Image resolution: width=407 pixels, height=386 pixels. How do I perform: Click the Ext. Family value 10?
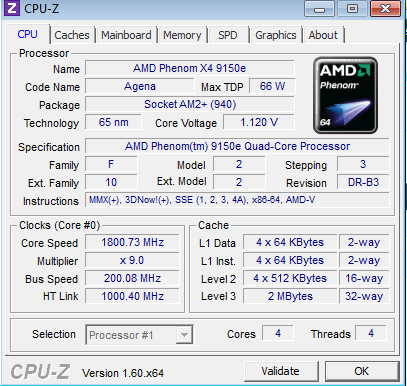(x=111, y=182)
